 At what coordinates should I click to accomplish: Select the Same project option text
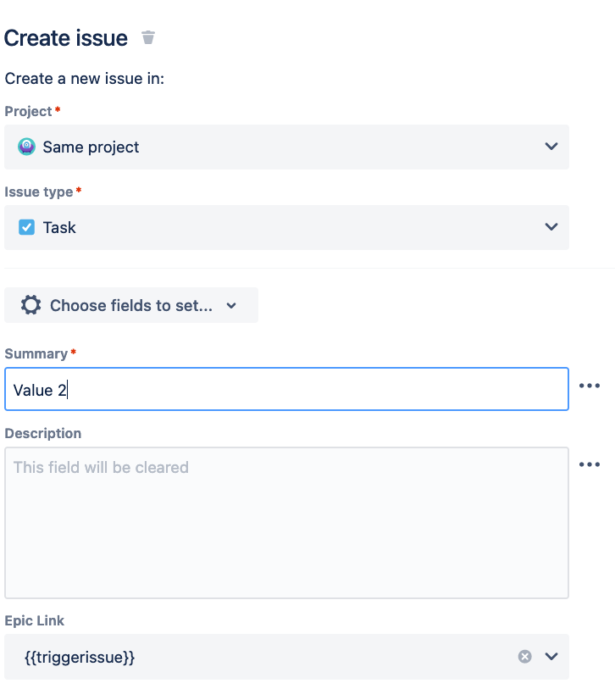pyautogui.click(x=91, y=147)
